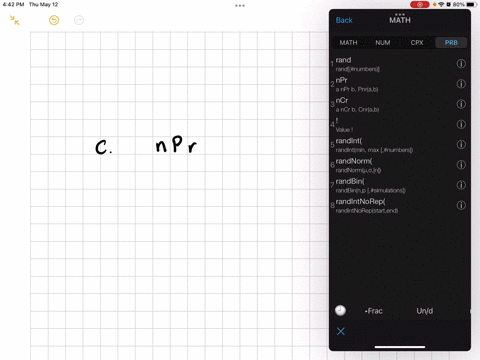The height and width of the screenshot is (360, 480).
Task: Tap the handwritten 'C.' on the grid
Action: pyautogui.click(x=104, y=147)
